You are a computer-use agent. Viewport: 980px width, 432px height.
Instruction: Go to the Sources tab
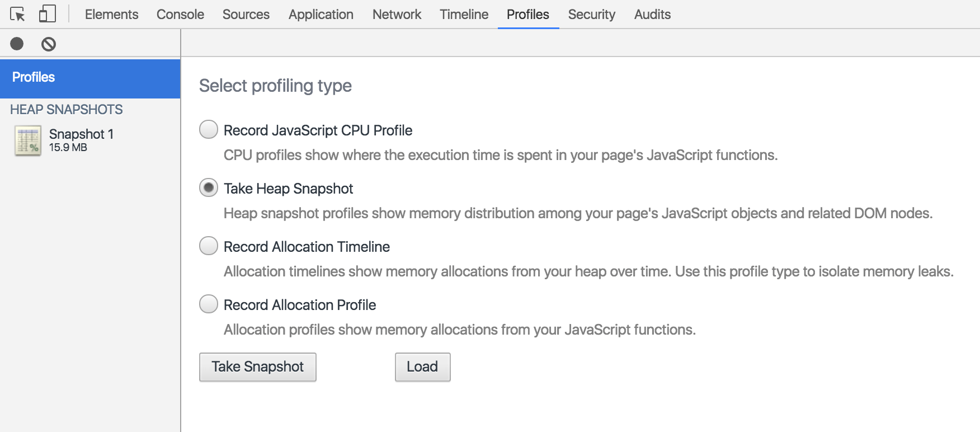point(246,15)
